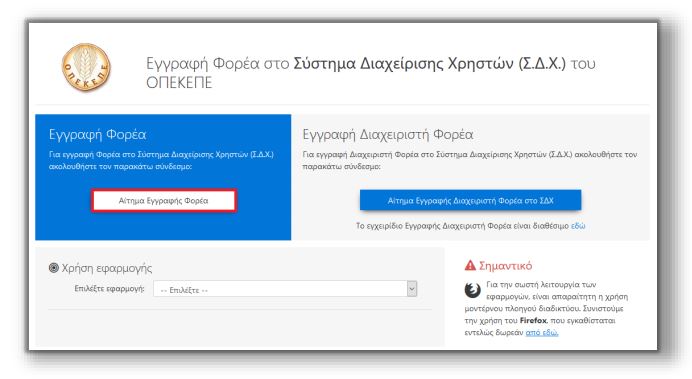Click the Εγγραφή Φορέα heading

point(98,135)
